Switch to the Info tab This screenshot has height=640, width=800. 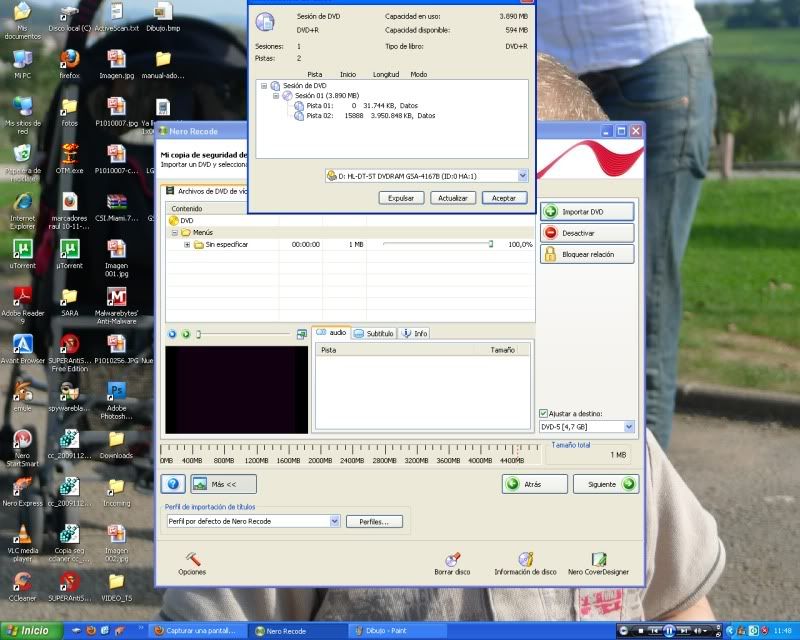[x=414, y=333]
